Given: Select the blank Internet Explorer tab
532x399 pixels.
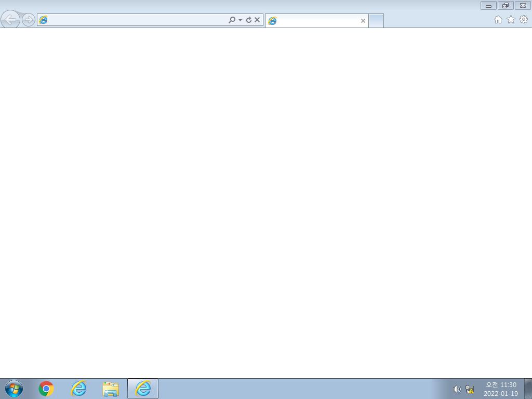Looking at the screenshot, I should click(x=316, y=21).
